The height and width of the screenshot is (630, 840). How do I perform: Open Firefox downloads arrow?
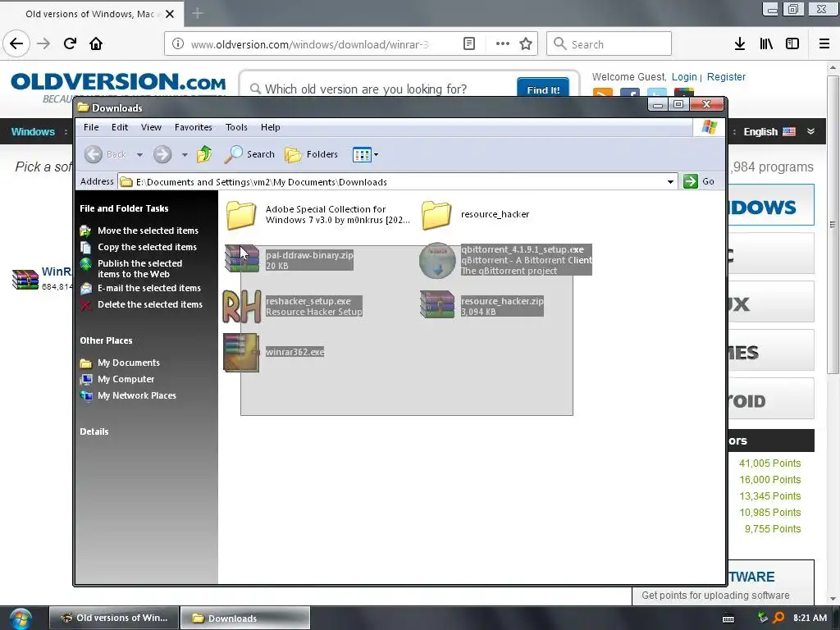pos(740,44)
